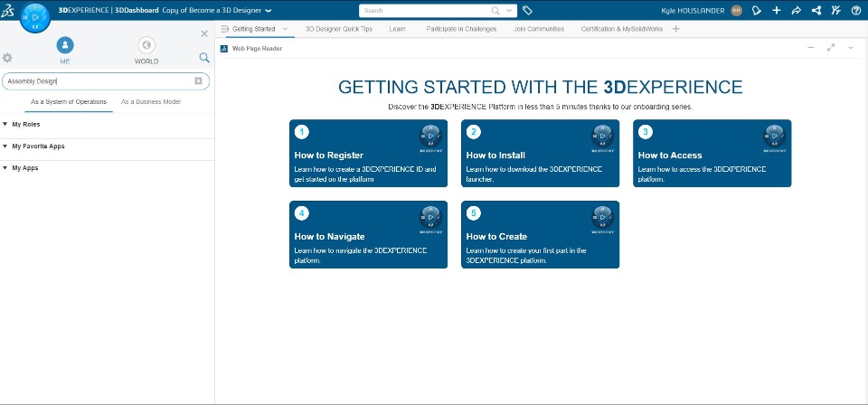This screenshot has height=405, width=868.
Task: Clear the Assembly Design search field
Action: click(x=198, y=81)
